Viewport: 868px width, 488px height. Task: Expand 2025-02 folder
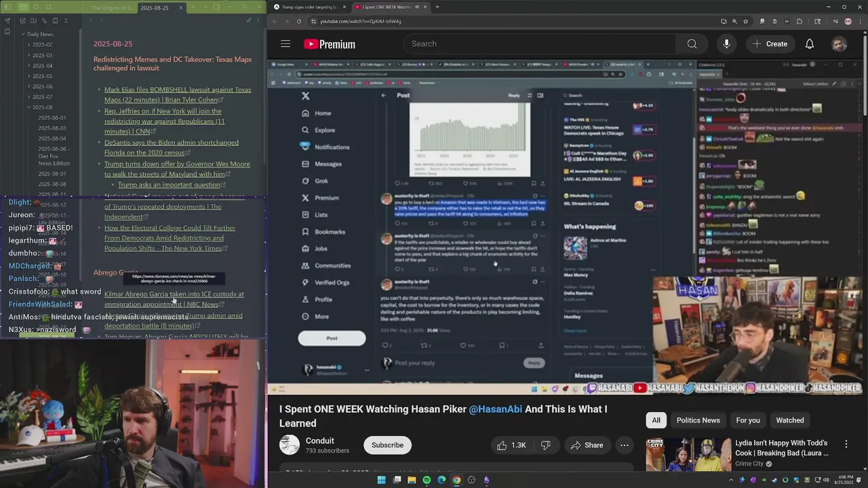(29, 45)
